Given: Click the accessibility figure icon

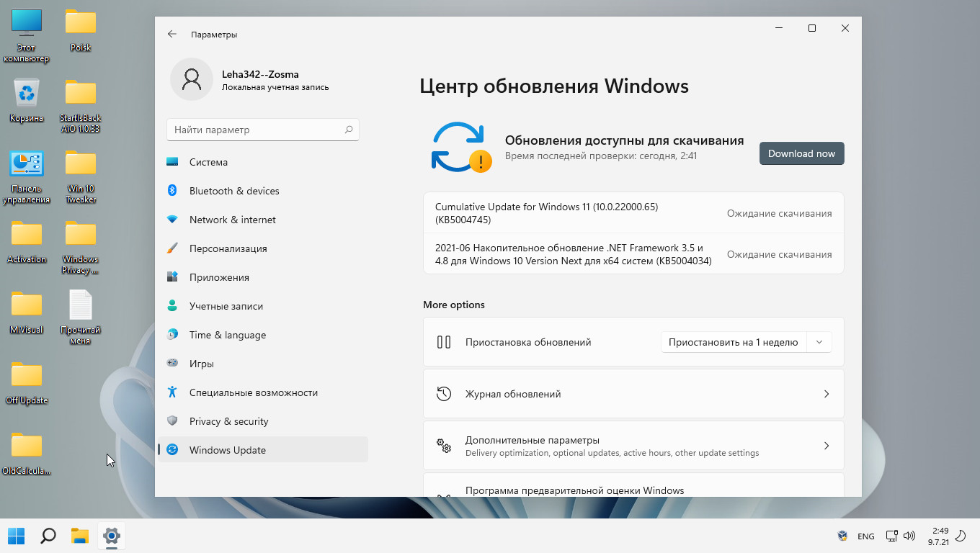Looking at the screenshot, I should pos(172,392).
